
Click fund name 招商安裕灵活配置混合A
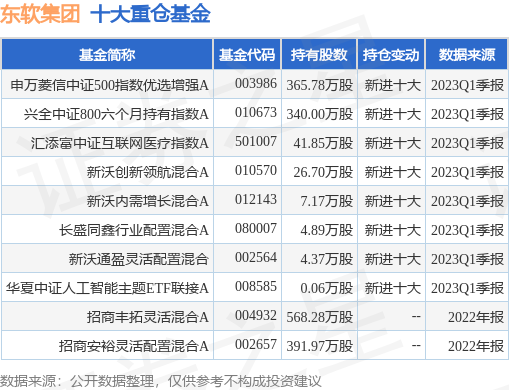click(x=134, y=346)
